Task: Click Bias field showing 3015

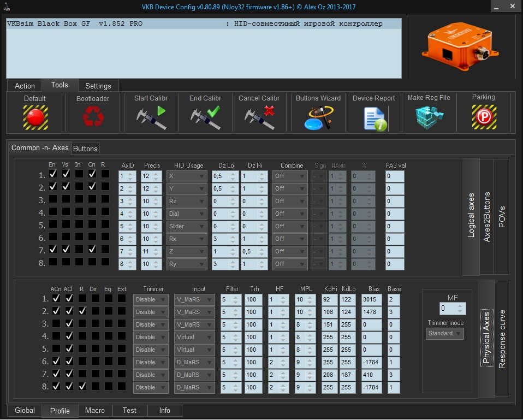Action: point(371,300)
